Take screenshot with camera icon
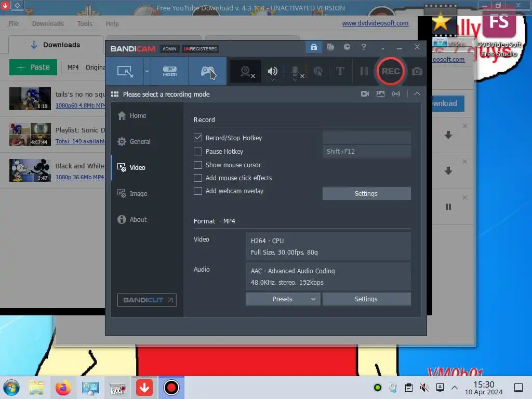 click(x=417, y=72)
